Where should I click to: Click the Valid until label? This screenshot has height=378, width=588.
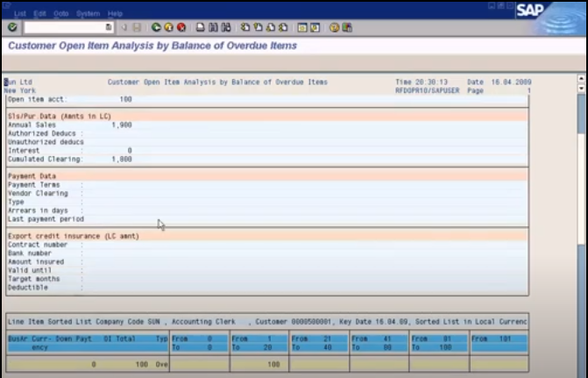point(30,270)
